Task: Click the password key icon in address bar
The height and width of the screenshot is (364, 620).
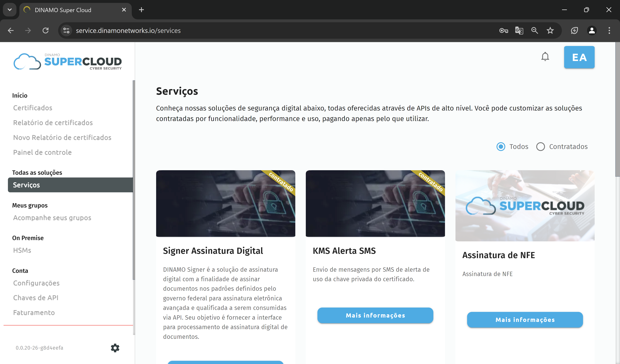Action: (503, 30)
